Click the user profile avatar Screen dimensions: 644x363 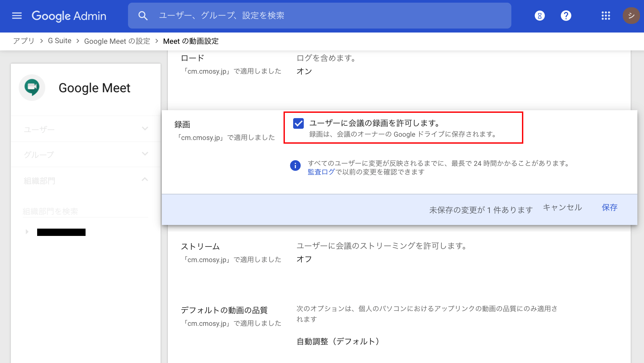pyautogui.click(x=631, y=16)
